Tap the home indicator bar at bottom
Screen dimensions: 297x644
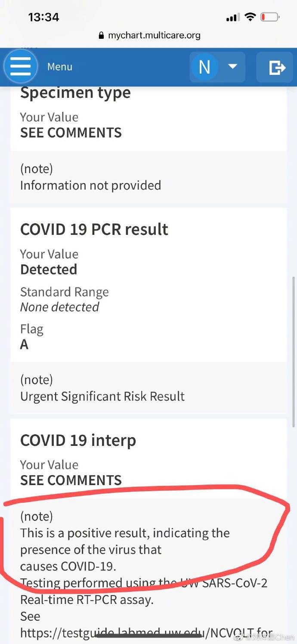point(148,635)
